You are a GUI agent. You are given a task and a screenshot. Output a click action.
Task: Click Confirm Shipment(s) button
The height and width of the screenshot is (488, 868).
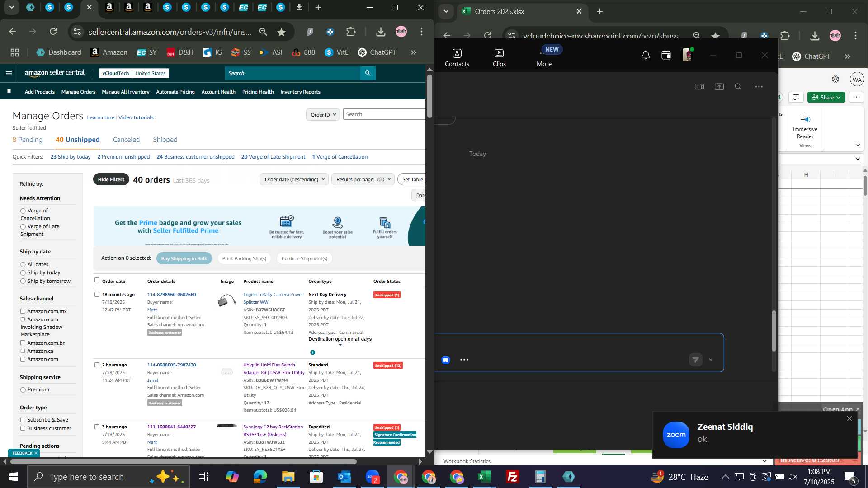point(304,258)
